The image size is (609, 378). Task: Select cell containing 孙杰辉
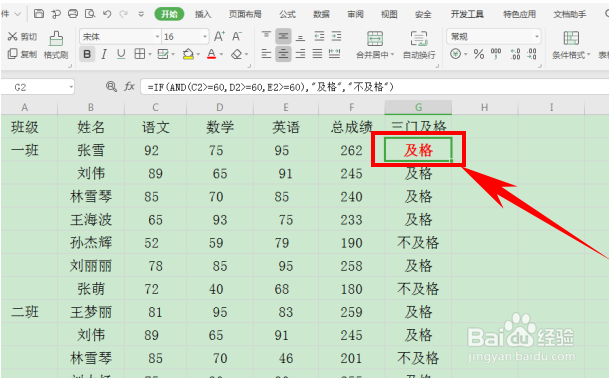[91, 243]
